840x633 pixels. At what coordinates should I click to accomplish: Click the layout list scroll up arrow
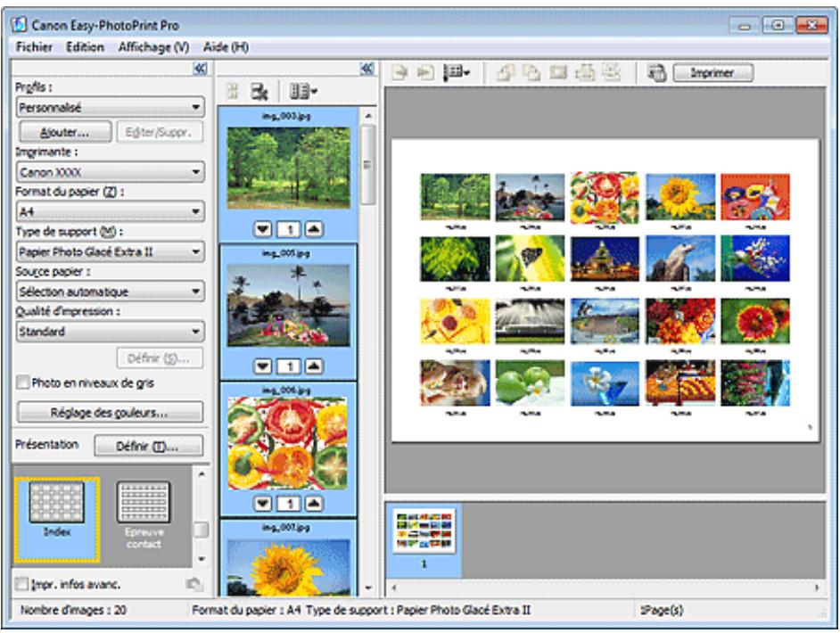(202, 474)
